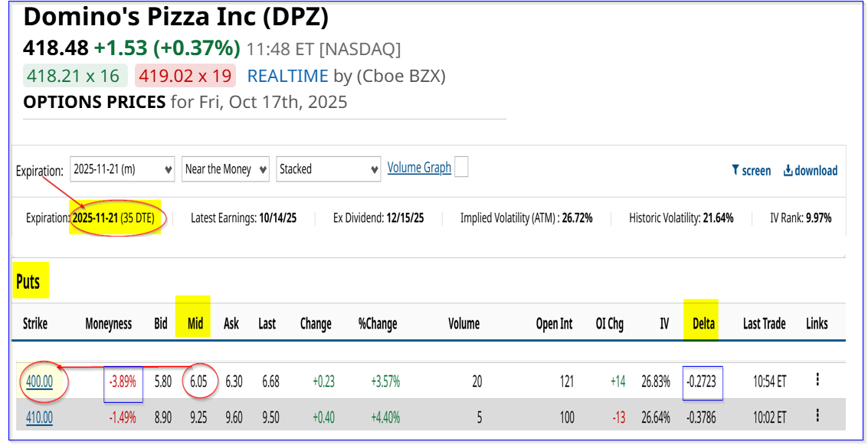
Task: Sort by Delta column header
Action: point(701,324)
